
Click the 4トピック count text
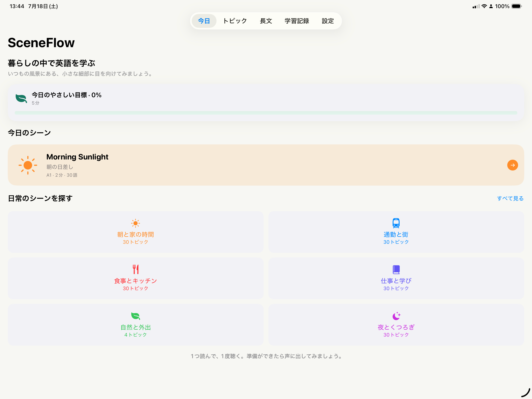pos(135,335)
